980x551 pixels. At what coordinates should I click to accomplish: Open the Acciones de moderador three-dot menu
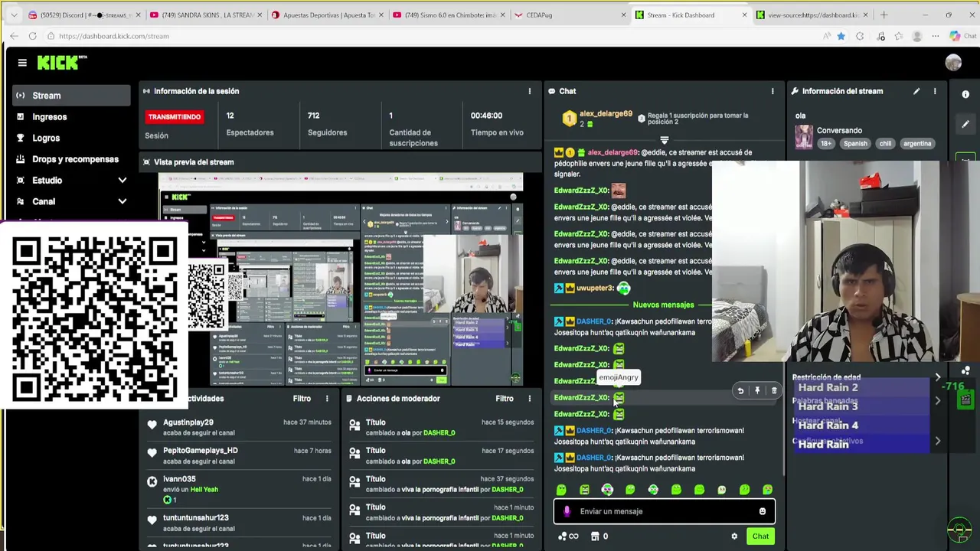coord(529,399)
